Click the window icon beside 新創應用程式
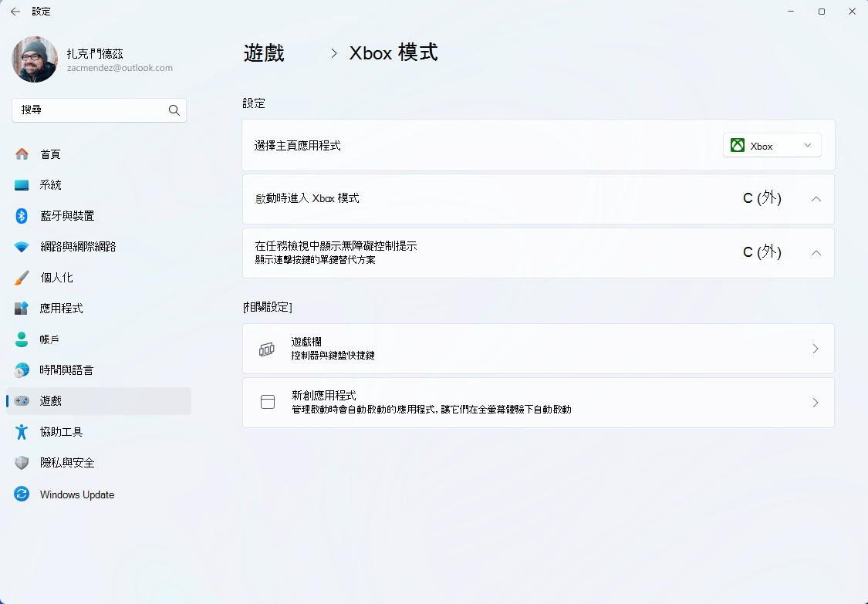868x604 pixels. click(x=268, y=402)
